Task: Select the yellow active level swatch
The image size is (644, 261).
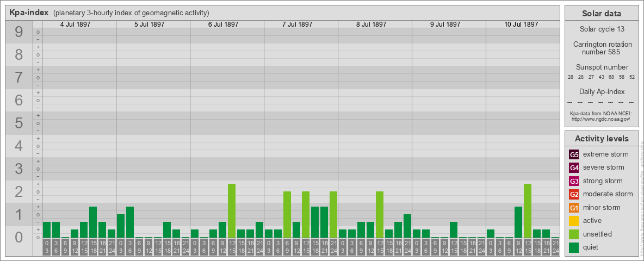Action: [x=574, y=221]
